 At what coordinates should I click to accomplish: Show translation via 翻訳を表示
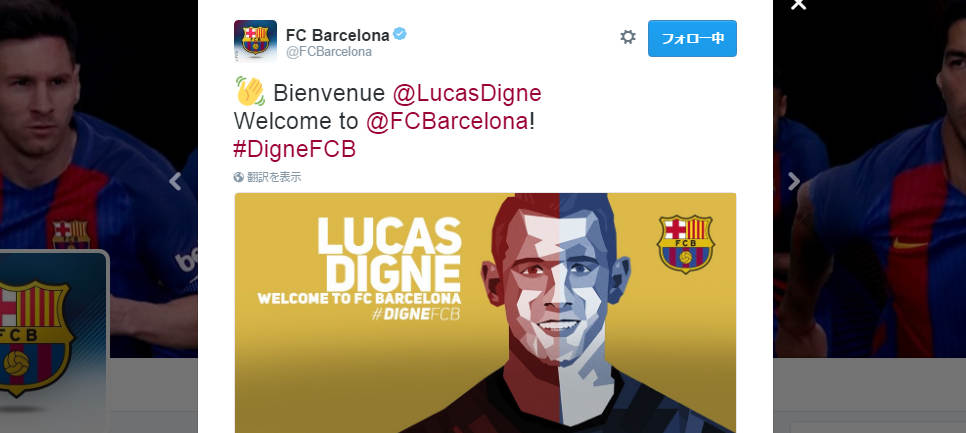(274, 177)
